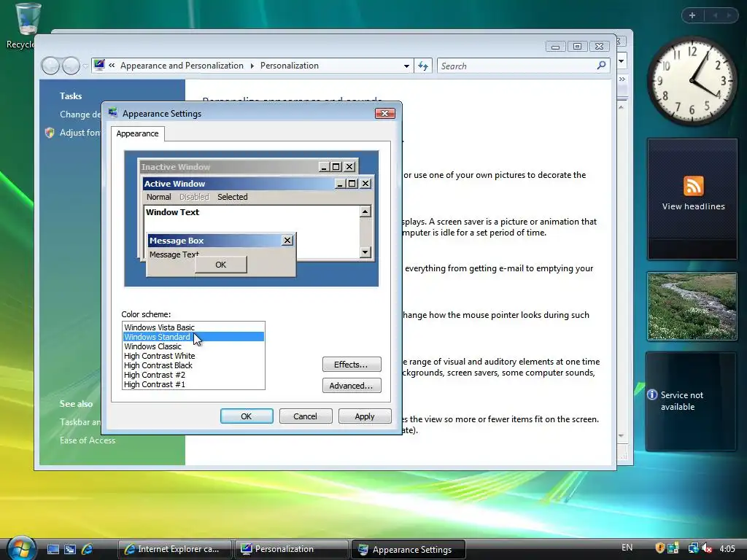Click the back navigation arrow
This screenshot has height=560, width=747.
50,66
